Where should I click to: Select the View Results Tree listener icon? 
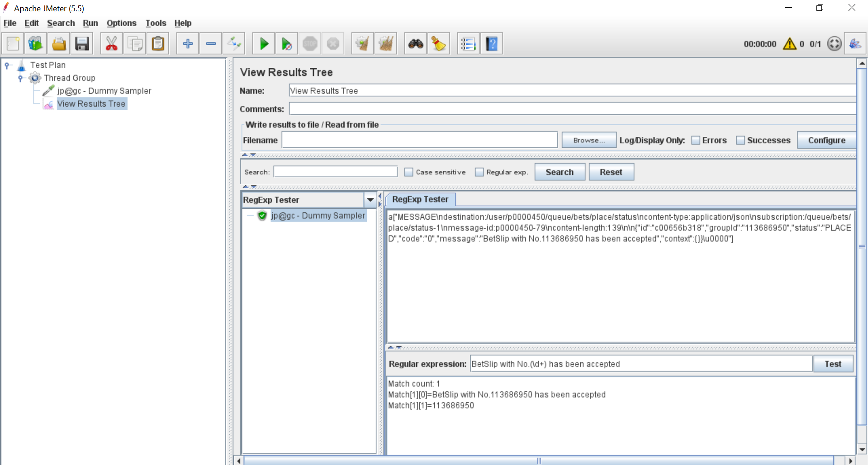48,104
